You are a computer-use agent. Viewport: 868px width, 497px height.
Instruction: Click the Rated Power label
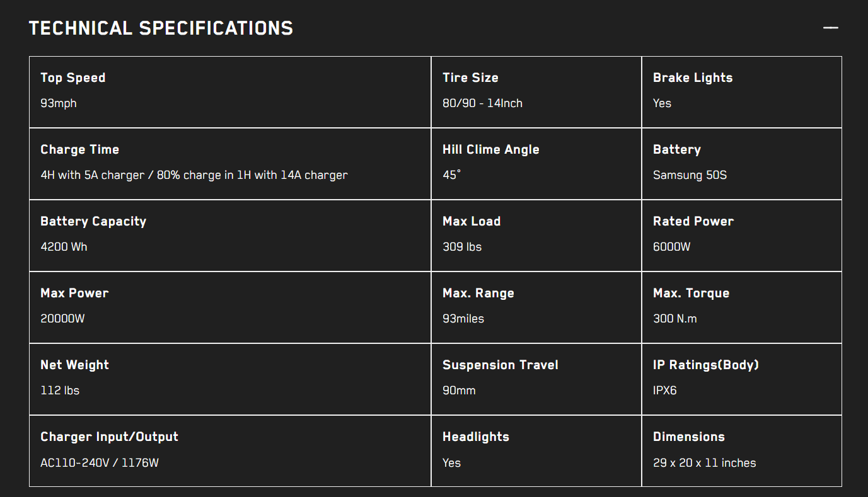(x=693, y=221)
